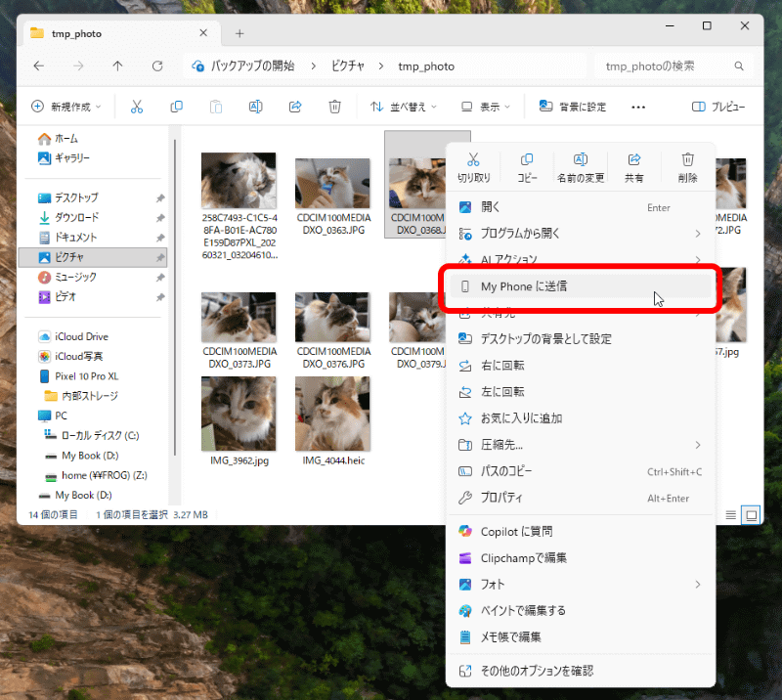Image resolution: width=782 pixels, height=700 pixels.
Task: Select 右に回転
Action: 581,366
